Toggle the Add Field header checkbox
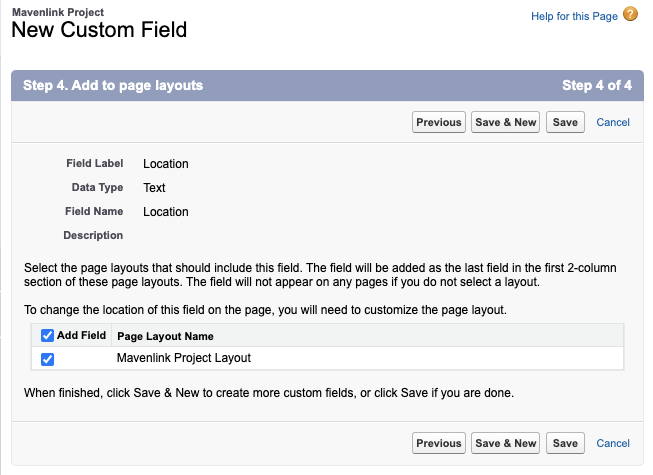The width and height of the screenshot is (653, 475). (x=47, y=336)
